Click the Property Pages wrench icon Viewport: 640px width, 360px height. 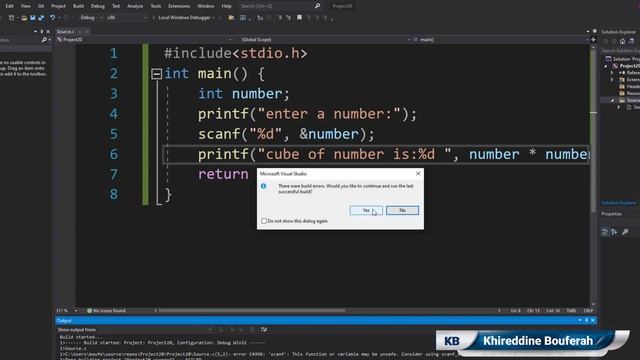(x=625, y=232)
